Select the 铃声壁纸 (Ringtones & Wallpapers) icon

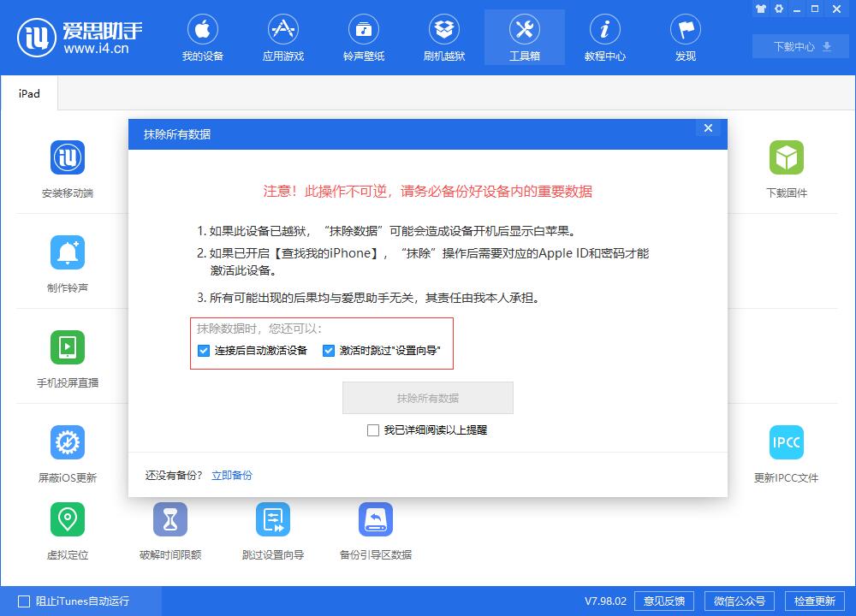pos(364,37)
